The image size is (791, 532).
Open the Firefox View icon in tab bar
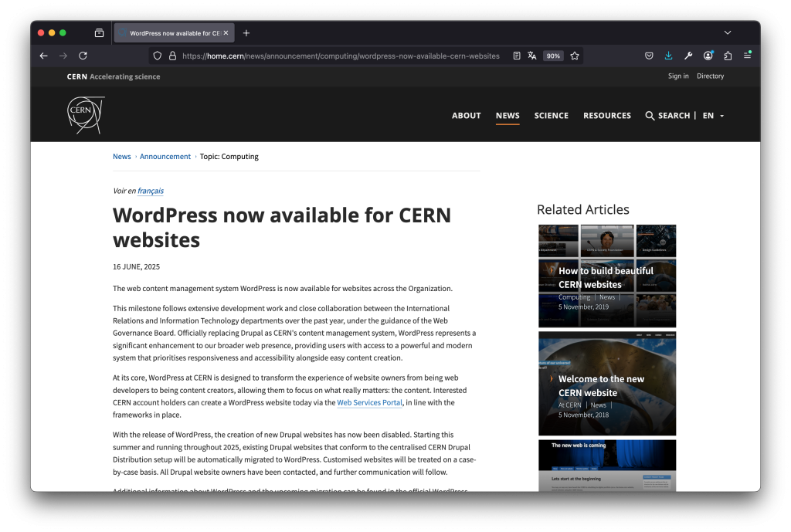pos(100,33)
